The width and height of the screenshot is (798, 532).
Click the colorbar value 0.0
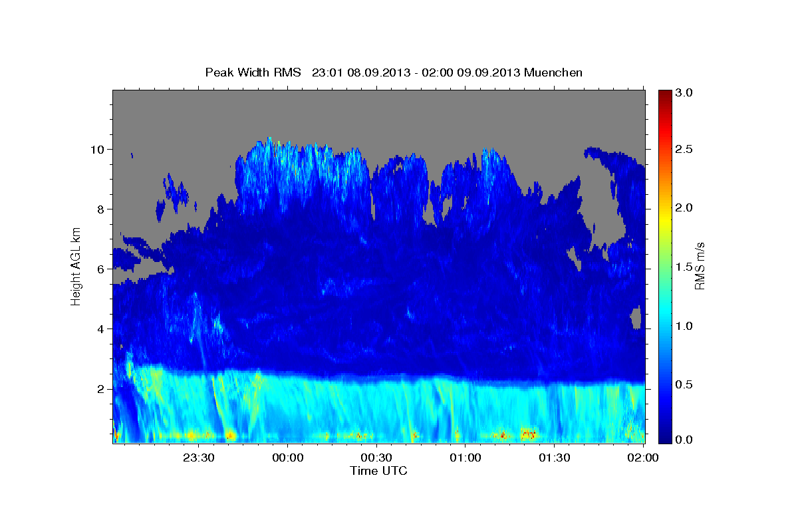coord(685,440)
